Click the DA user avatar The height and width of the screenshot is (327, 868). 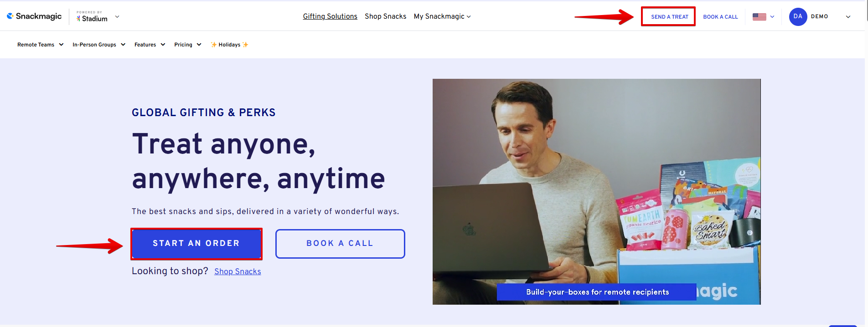(798, 16)
